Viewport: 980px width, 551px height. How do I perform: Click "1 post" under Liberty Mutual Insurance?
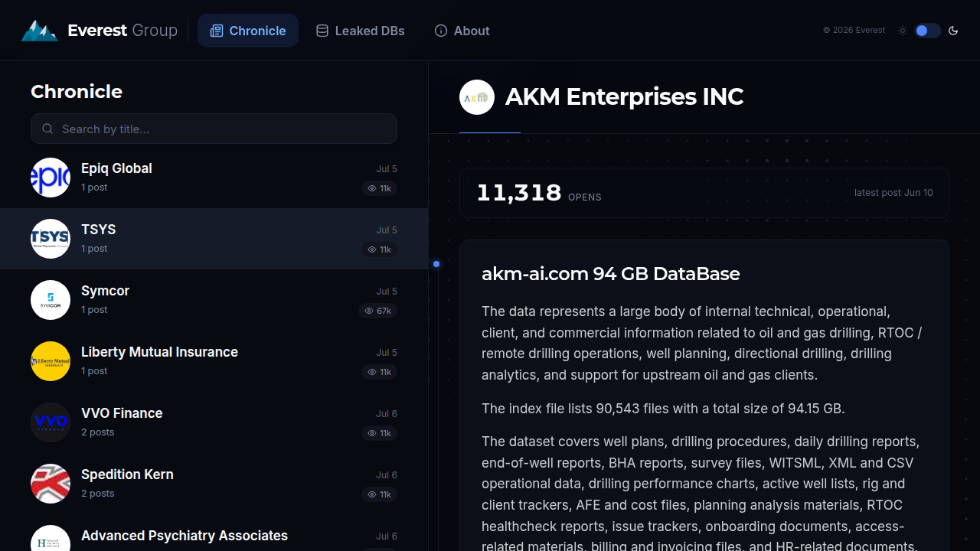94,371
